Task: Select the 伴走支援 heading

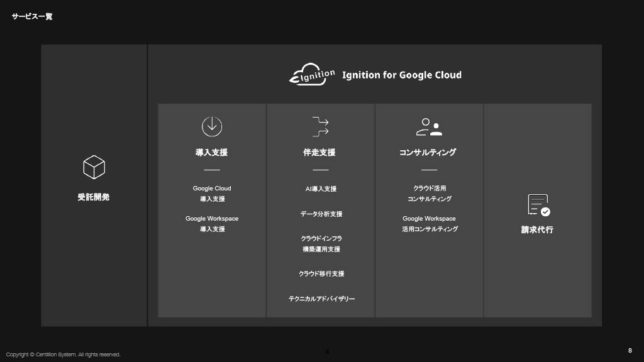Action: (x=320, y=153)
